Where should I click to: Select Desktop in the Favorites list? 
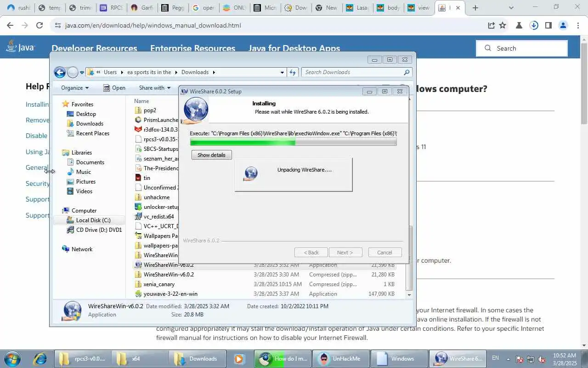[x=86, y=114]
